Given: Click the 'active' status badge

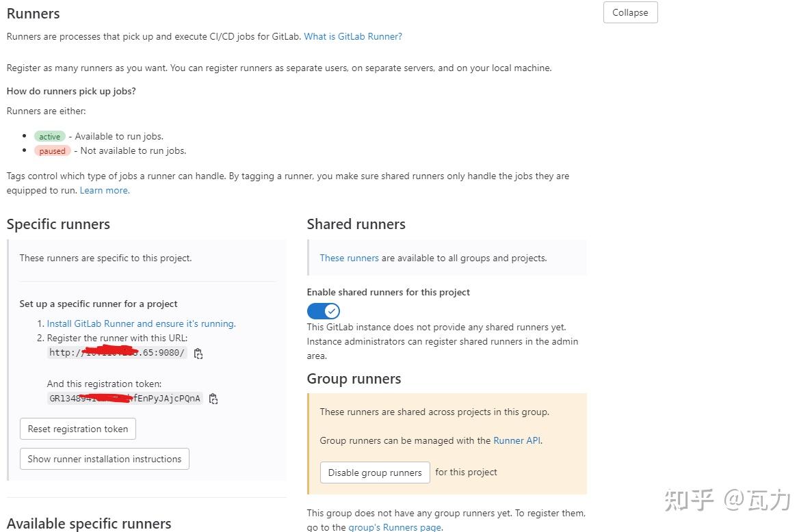Looking at the screenshot, I should 49,136.
